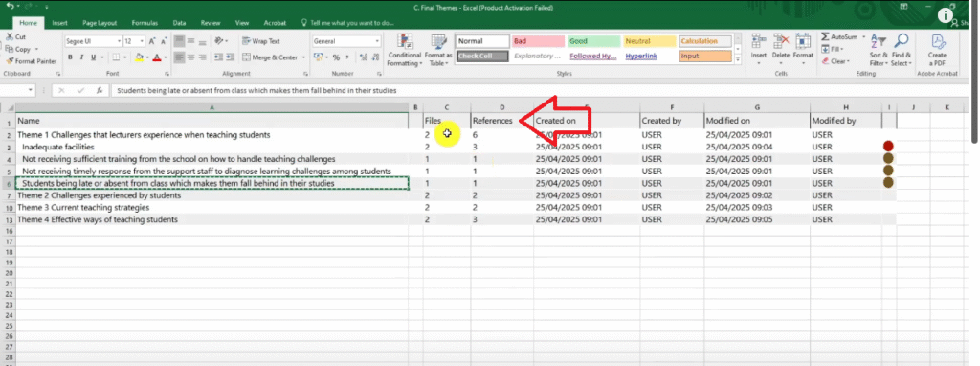Increase the cell indent
Image resolution: width=980 pixels, height=366 pixels.
[229, 57]
